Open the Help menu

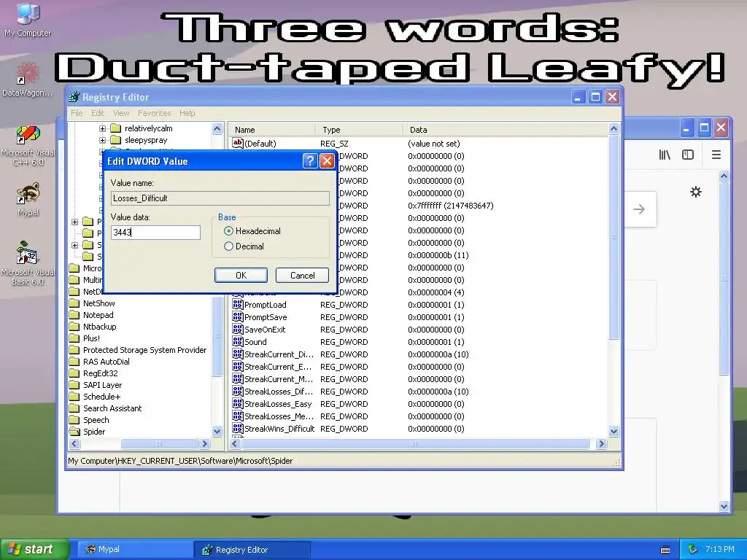[x=187, y=113]
